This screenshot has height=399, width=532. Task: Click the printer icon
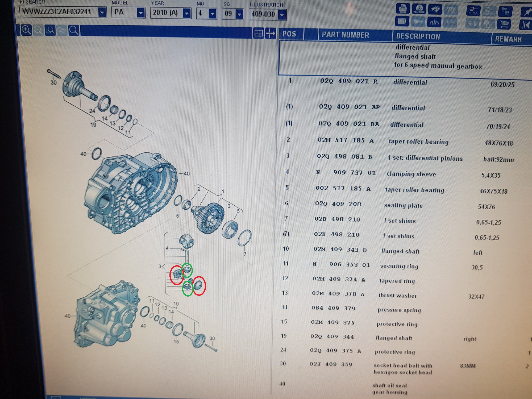click(x=403, y=9)
